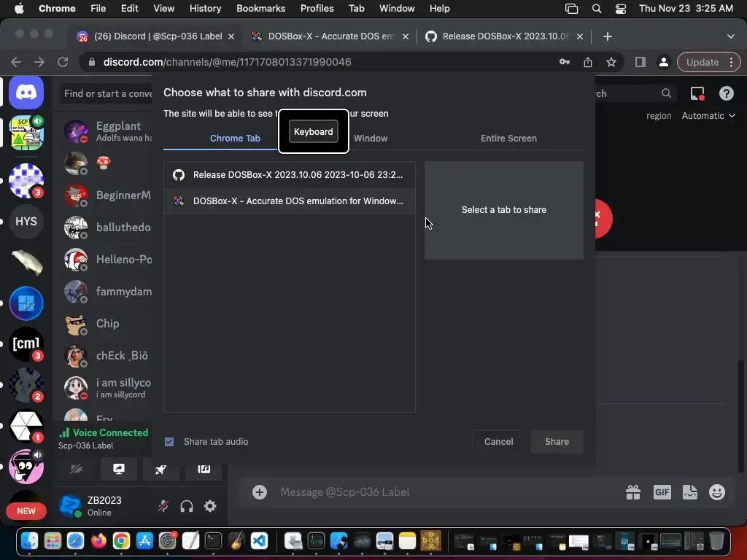Click Find or start a conversation field
This screenshot has width=747, height=560.
click(107, 93)
